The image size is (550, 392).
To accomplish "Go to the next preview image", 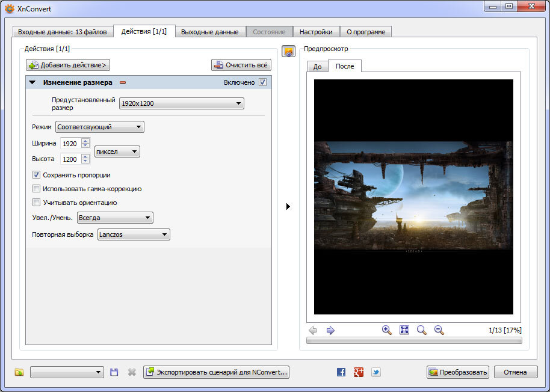I will tap(330, 330).
